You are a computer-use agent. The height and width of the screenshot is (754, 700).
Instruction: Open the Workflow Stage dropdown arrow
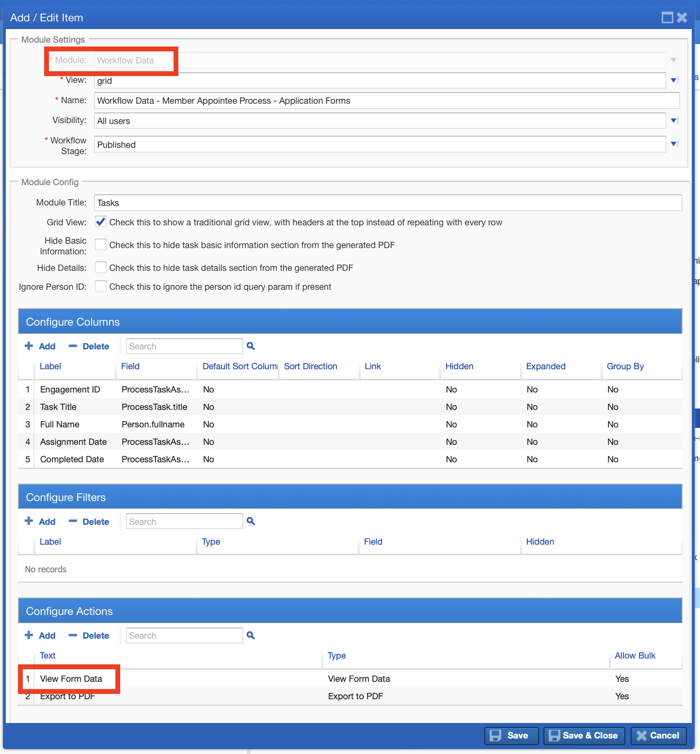pyautogui.click(x=674, y=144)
